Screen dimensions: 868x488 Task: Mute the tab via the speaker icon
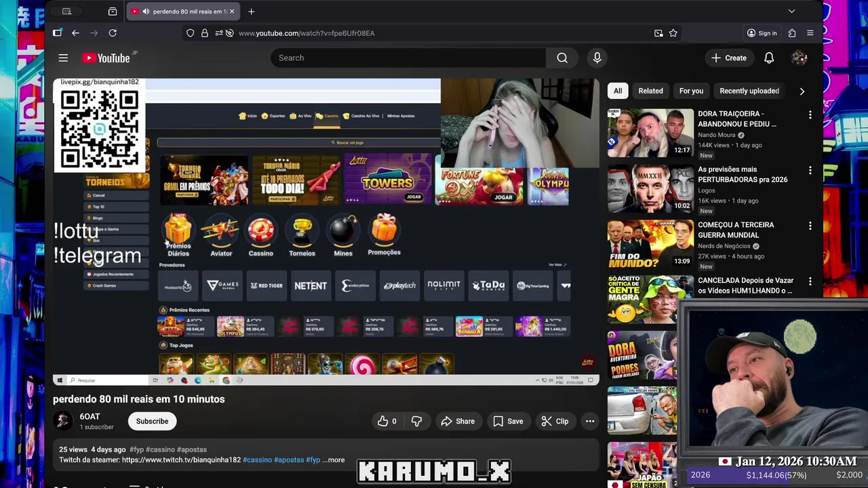146,12
